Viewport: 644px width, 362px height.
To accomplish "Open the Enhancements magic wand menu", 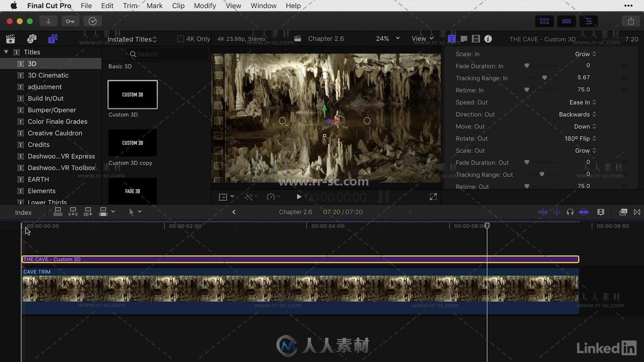I will pyautogui.click(x=251, y=197).
